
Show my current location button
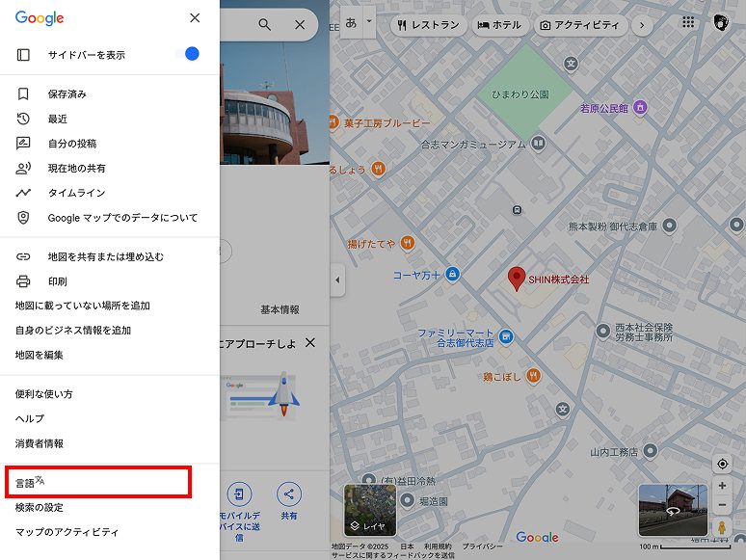point(722,464)
